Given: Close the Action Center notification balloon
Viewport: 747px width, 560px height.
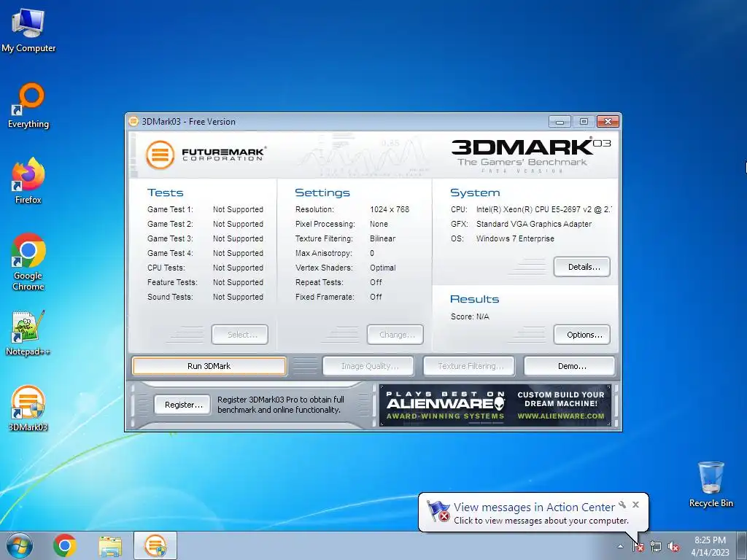Looking at the screenshot, I should 635,505.
